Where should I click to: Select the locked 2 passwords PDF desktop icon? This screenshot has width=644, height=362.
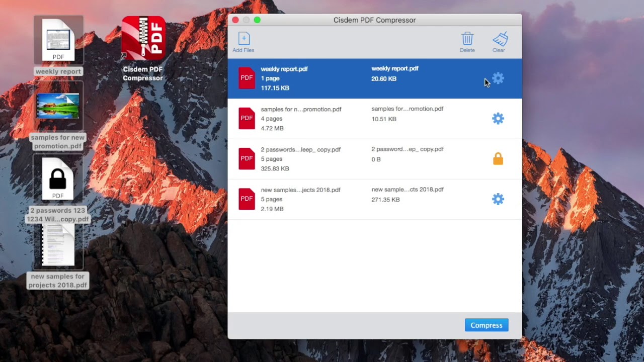click(58, 179)
